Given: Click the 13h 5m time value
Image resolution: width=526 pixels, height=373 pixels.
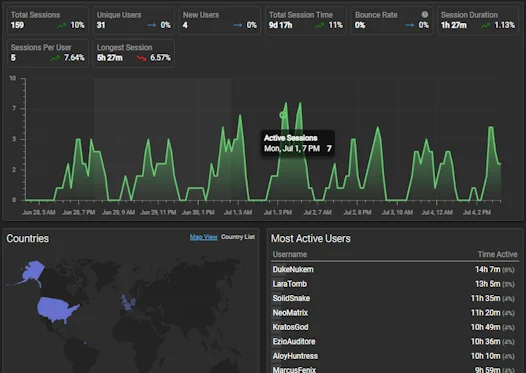Looking at the screenshot, I should point(487,284).
